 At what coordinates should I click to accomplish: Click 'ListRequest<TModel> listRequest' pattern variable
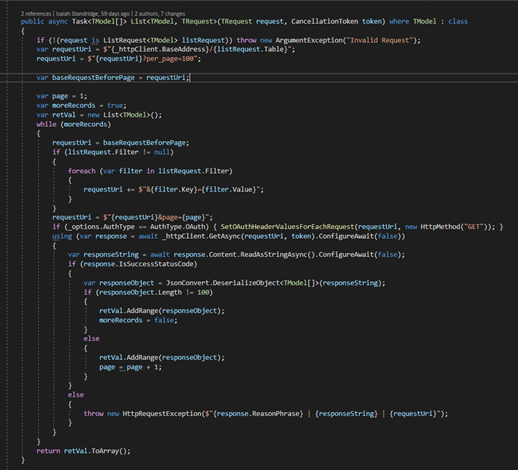pyautogui.click(x=164, y=40)
